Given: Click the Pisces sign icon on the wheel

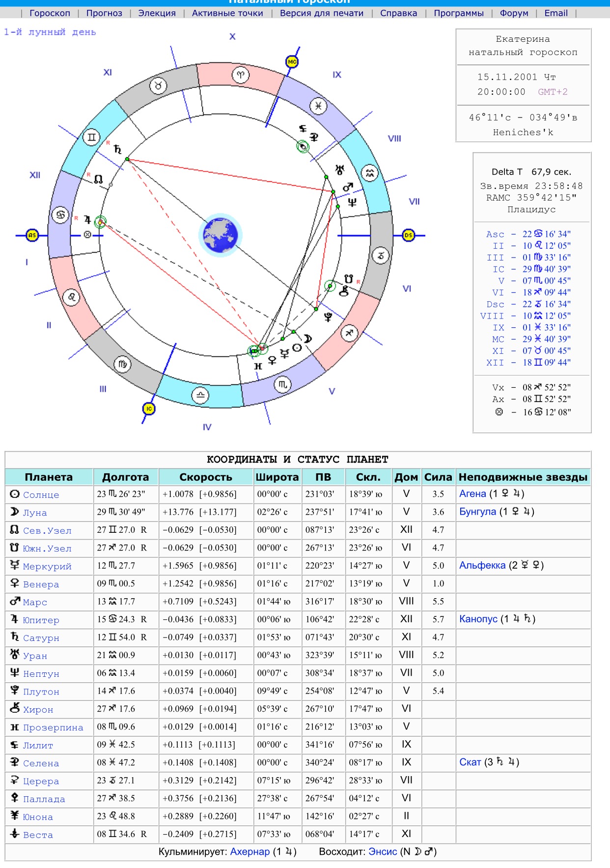Looking at the screenshot, I should pyautogui.click(x=318, y=106).
